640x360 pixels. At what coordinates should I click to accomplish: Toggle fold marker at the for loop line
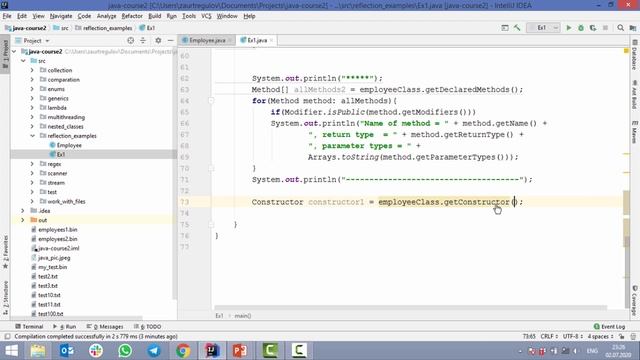[211, 100]
